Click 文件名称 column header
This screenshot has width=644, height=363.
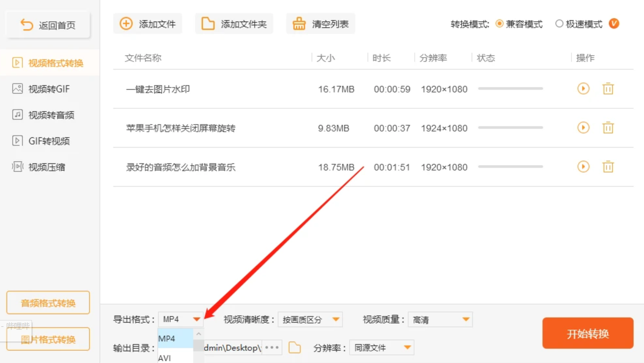143,58
